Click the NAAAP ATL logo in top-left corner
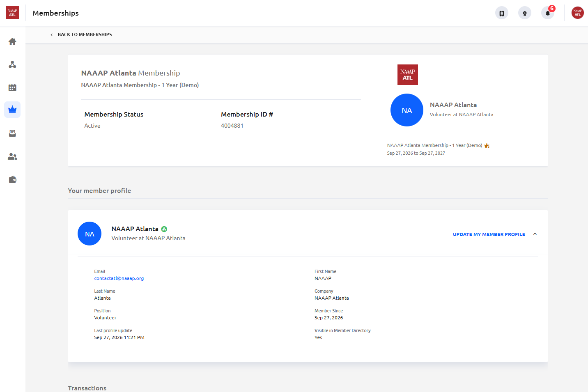The width and height of the screenshot is (588, 392). coord(12,13)
